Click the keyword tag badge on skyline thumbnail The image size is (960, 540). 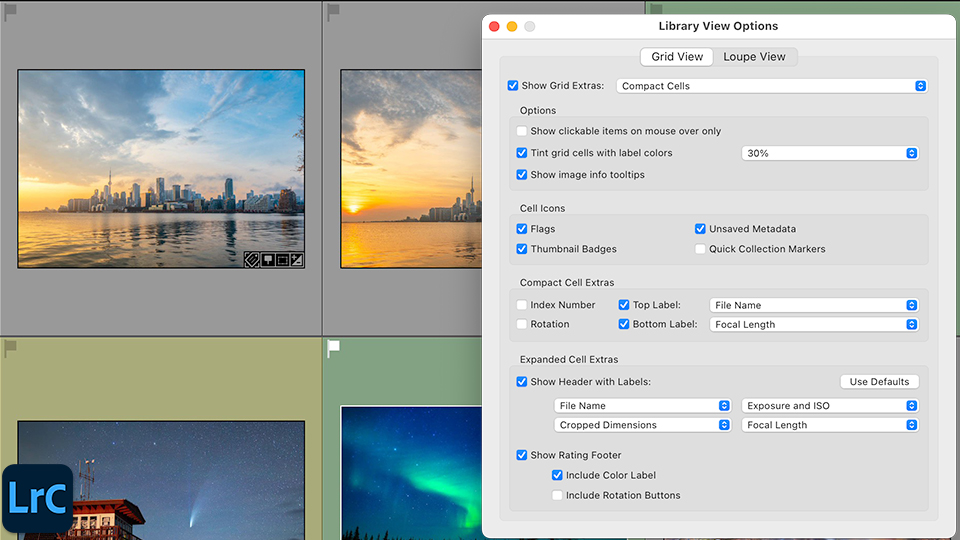tap(252, 260)
